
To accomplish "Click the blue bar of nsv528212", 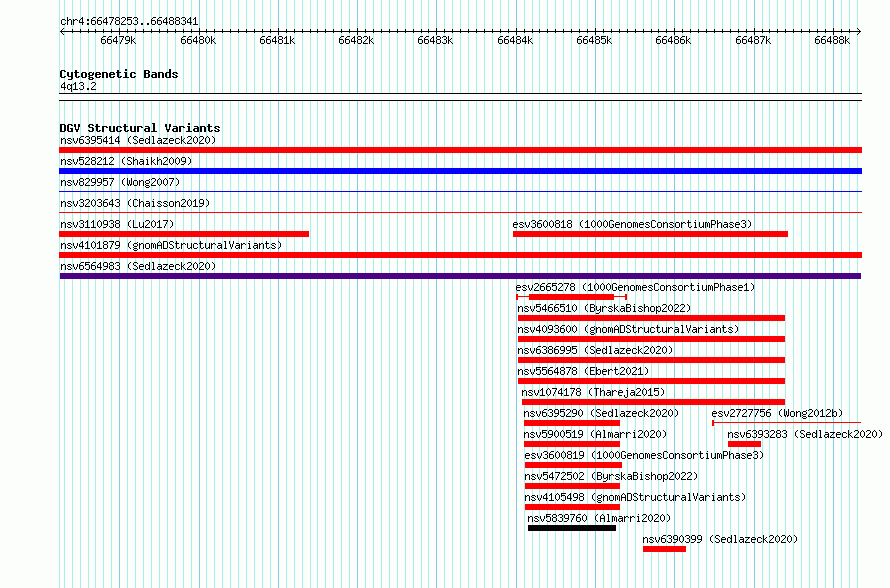I will coord(460,171).
